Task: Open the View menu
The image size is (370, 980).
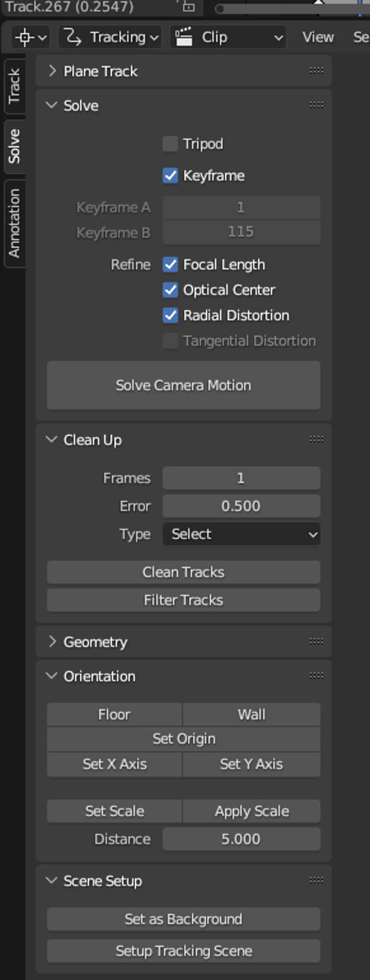Action: point(318,37)
